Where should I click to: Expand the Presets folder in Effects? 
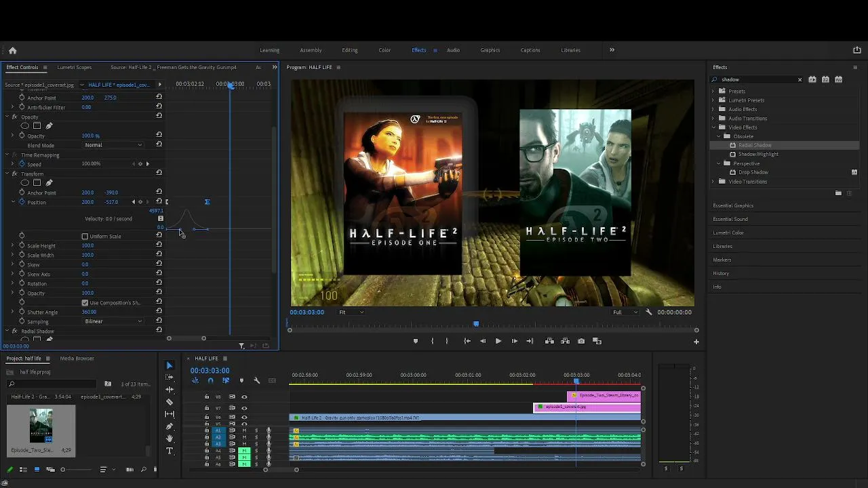tap(713, 91)
